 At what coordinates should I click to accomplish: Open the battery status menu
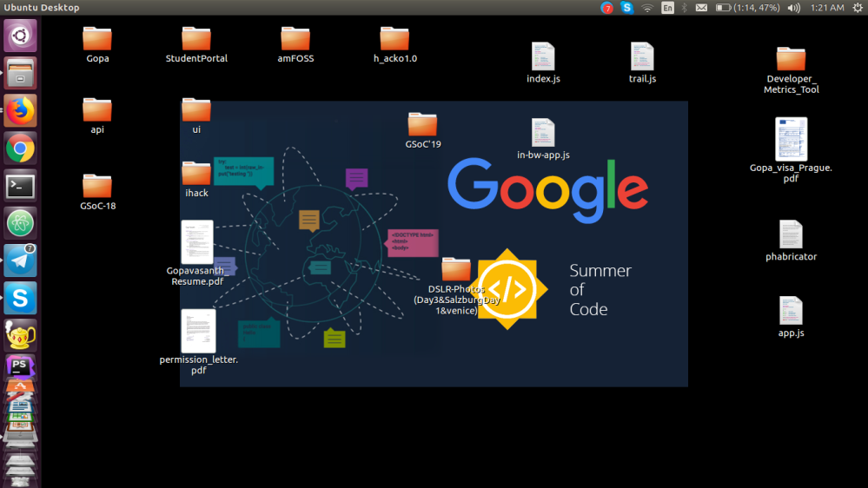point(747,8)
